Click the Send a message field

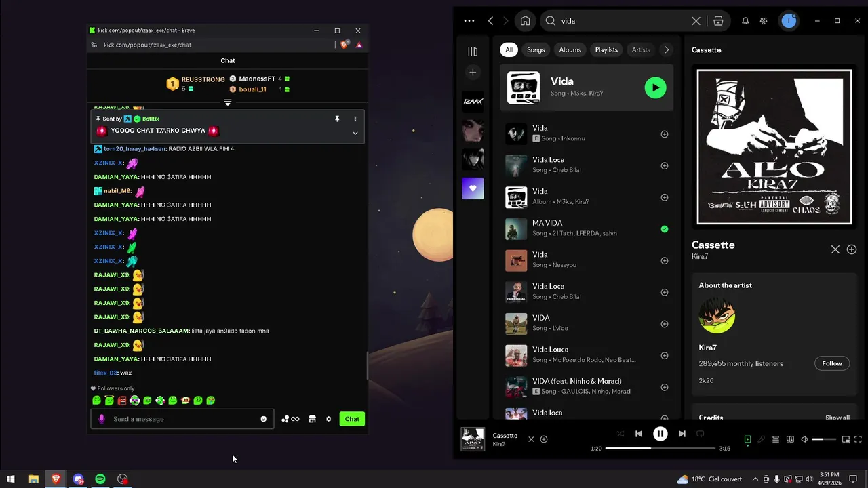coord(182,419)
